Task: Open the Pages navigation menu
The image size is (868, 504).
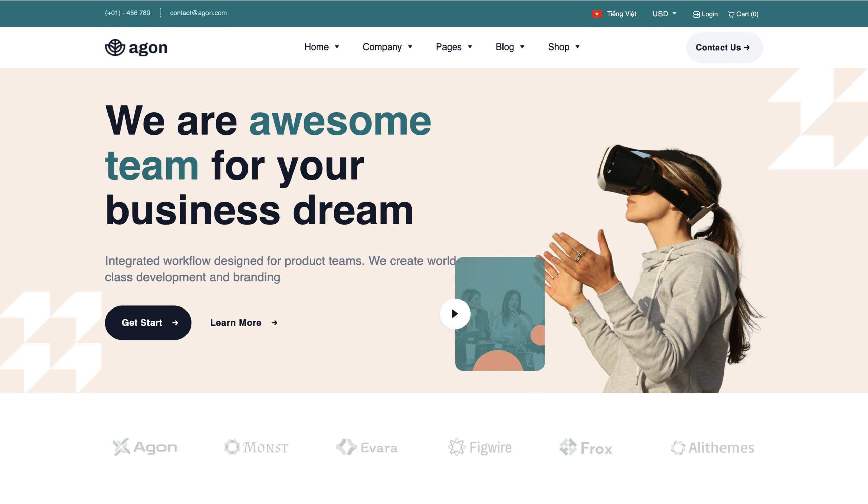Action: coord(454,47)
